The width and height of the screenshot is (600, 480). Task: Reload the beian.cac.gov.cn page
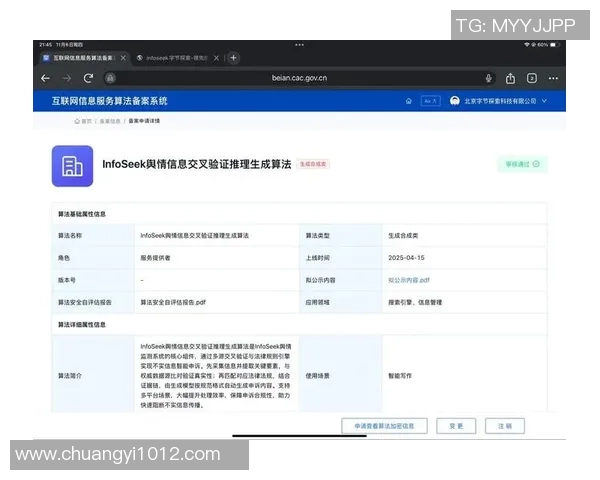point(88,78)
